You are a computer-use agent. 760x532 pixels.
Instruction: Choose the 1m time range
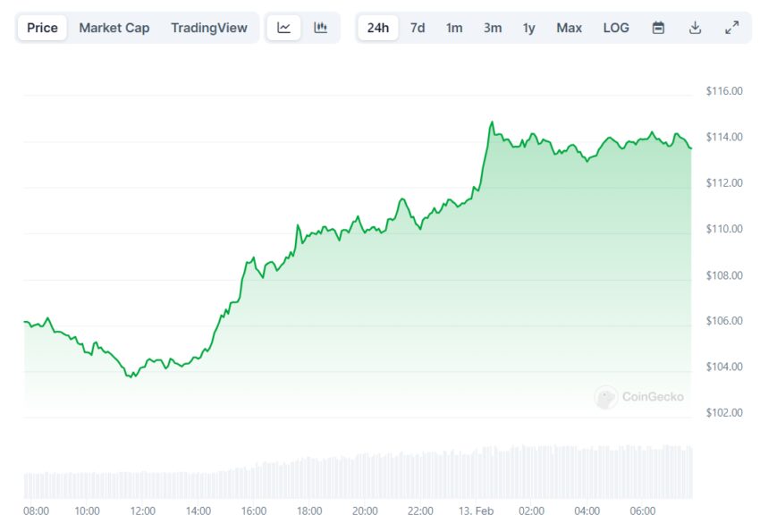454,28
